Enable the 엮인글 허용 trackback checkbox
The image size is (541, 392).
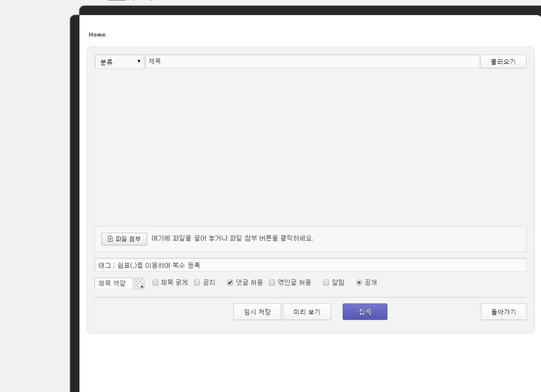[272, 282]
